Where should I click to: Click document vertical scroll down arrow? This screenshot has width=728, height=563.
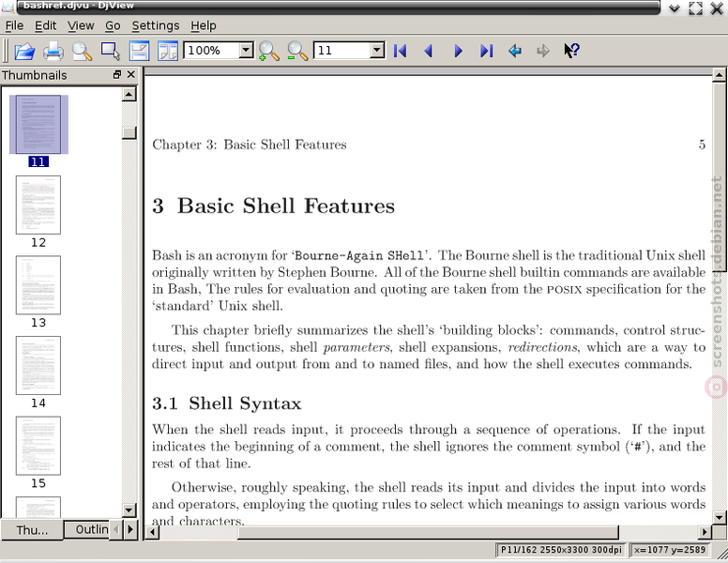[719, 517]
